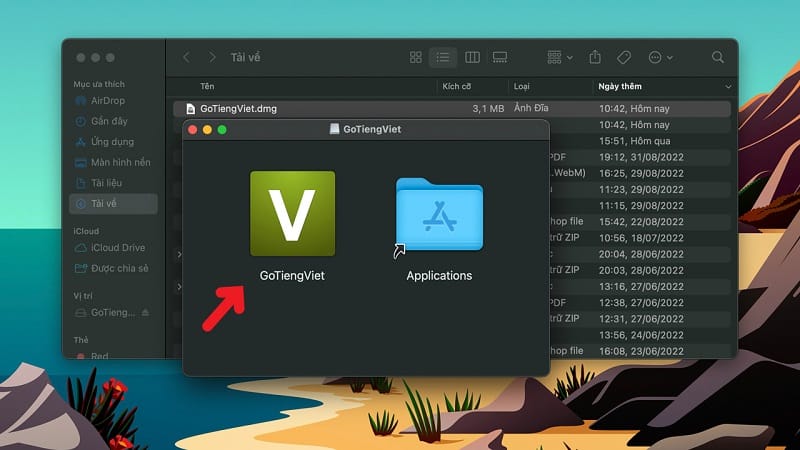Open Tài liệu in the sidebar

(106, 183)
